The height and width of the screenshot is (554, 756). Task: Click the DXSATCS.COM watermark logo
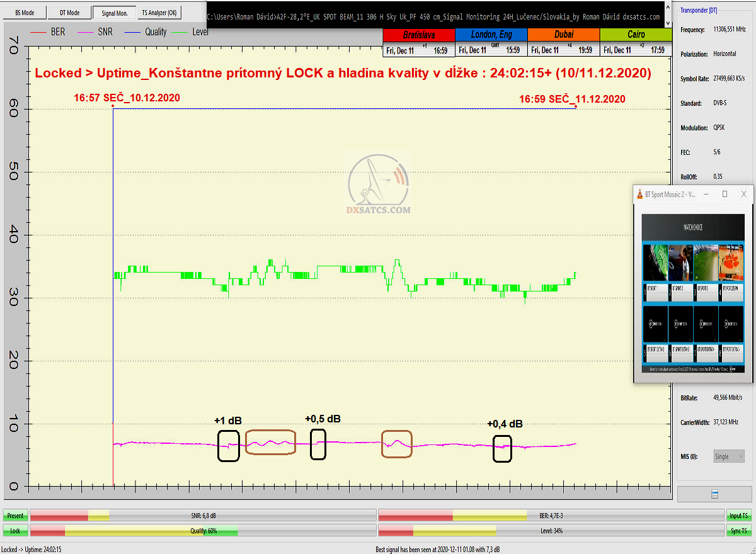(x=378, y=186)
